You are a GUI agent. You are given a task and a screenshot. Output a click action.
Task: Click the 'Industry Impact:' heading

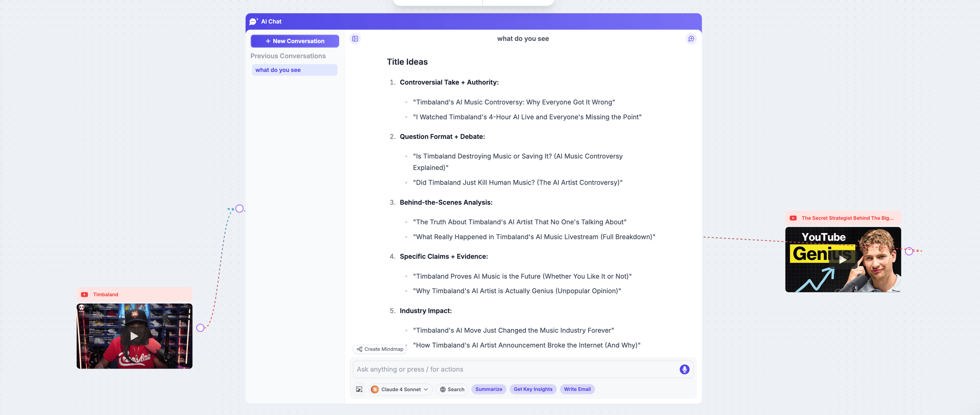point(425,311)
